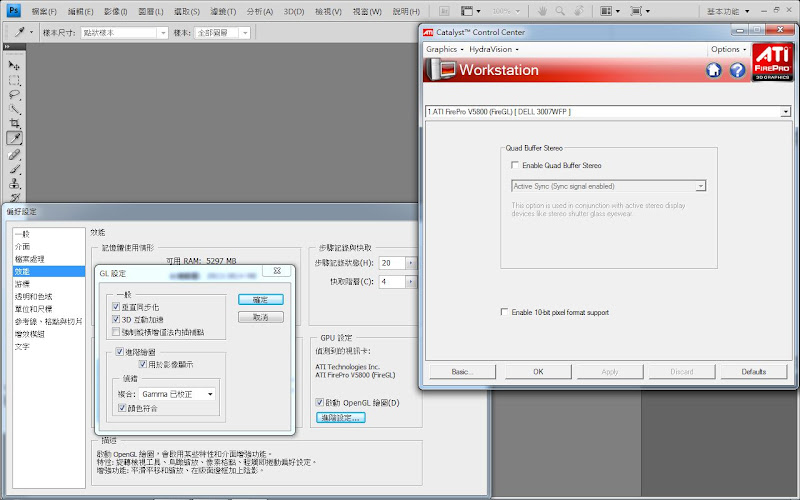
Task: Open the 編輯(E) menu
Action: [81, 11]
